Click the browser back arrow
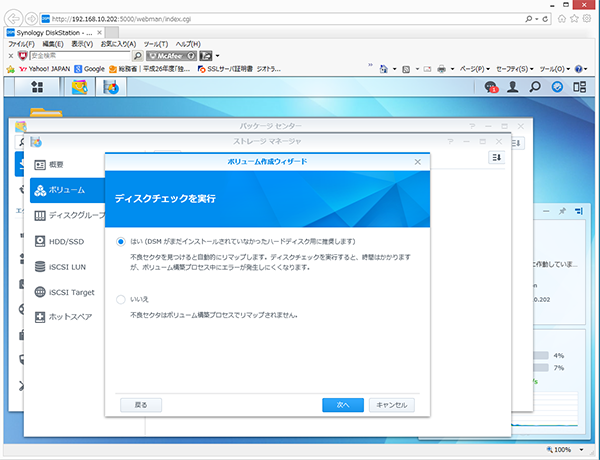This screenshot has width=600, height=460. coord(13,18)
